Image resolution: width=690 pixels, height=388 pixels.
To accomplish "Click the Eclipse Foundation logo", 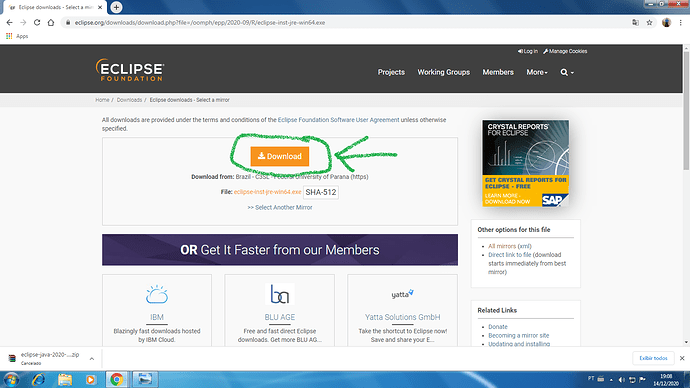I will pyautogui.click(x=130, y=70).
